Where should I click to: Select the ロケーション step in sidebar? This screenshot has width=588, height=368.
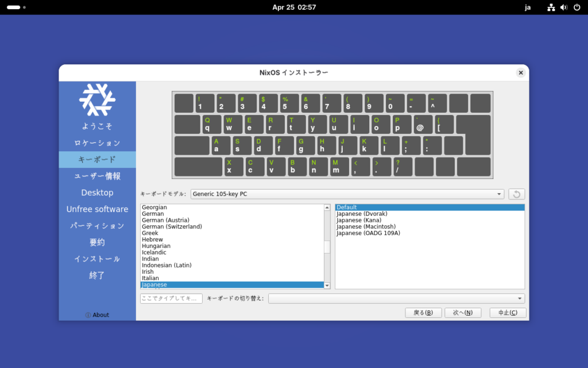[97, 143]
